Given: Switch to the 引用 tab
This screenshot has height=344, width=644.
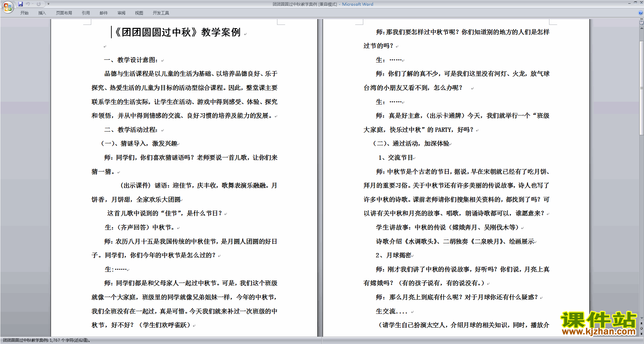Looking at the screenshot, I should pos(86,13).
